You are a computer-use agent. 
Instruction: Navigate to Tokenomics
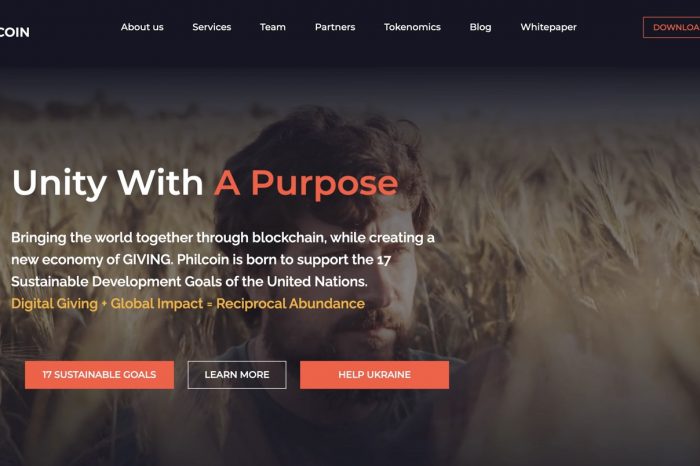tap(412, 27)
